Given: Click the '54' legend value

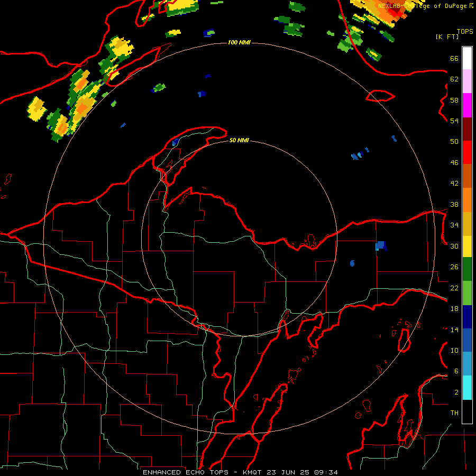Looking at the screenshot, I should 454,121.
